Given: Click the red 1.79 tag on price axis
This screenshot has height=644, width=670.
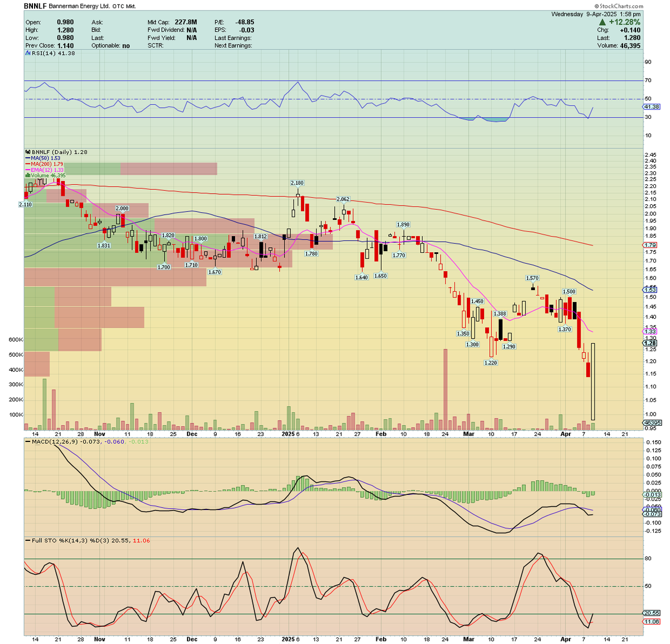Looking at the screenshot, I should point(650,245).
